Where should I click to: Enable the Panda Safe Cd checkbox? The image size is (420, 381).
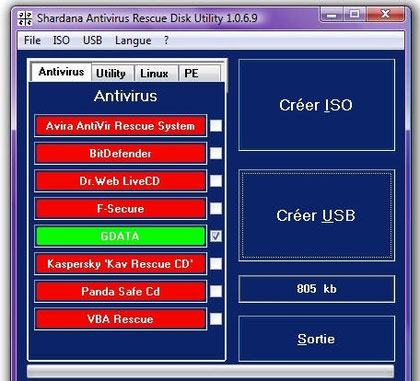pos(216,292)
